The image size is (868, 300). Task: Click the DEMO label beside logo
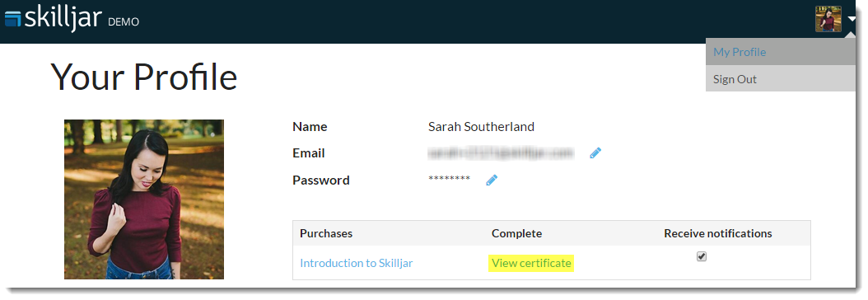[x=124, y=22]
